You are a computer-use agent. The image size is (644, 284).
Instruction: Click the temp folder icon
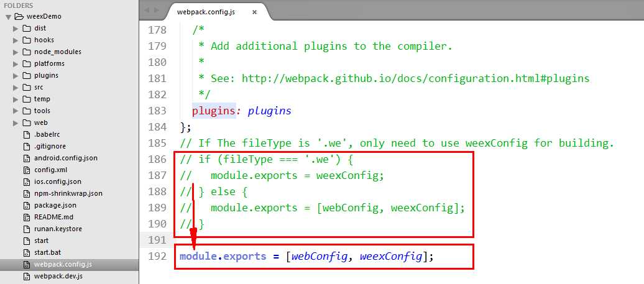27,99
